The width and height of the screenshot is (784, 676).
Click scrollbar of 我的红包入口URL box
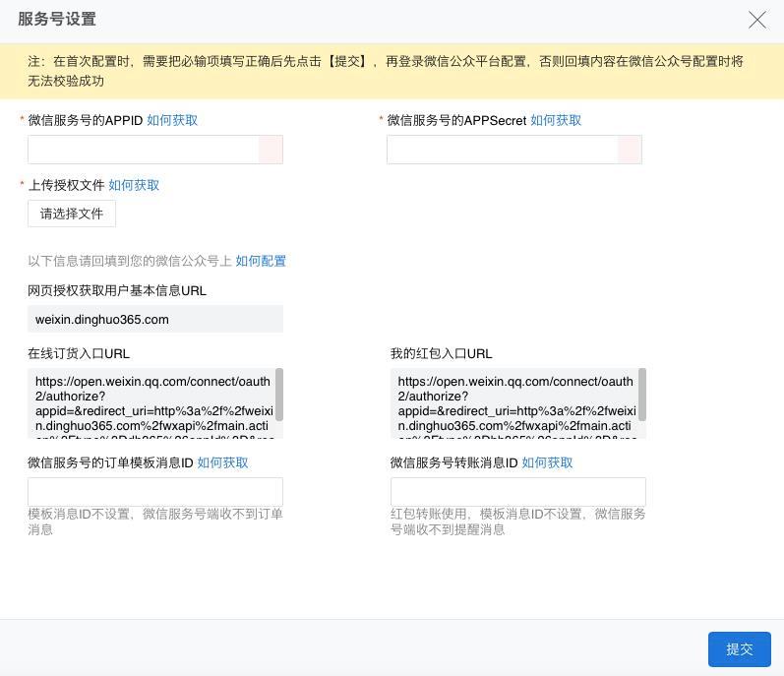click(642, 395)
